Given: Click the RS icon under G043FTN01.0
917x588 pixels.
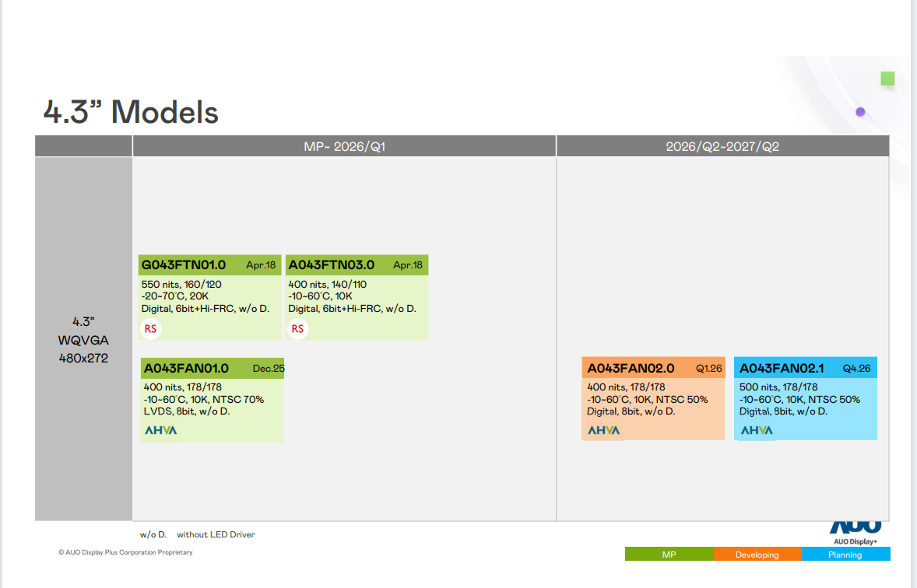Looking at the screenshot, I should coord(150,329).
